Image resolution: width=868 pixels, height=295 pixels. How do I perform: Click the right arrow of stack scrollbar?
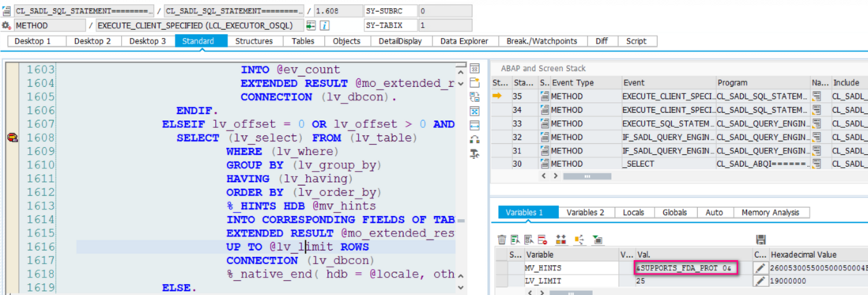pyautogui.click(x=555, y=176)
